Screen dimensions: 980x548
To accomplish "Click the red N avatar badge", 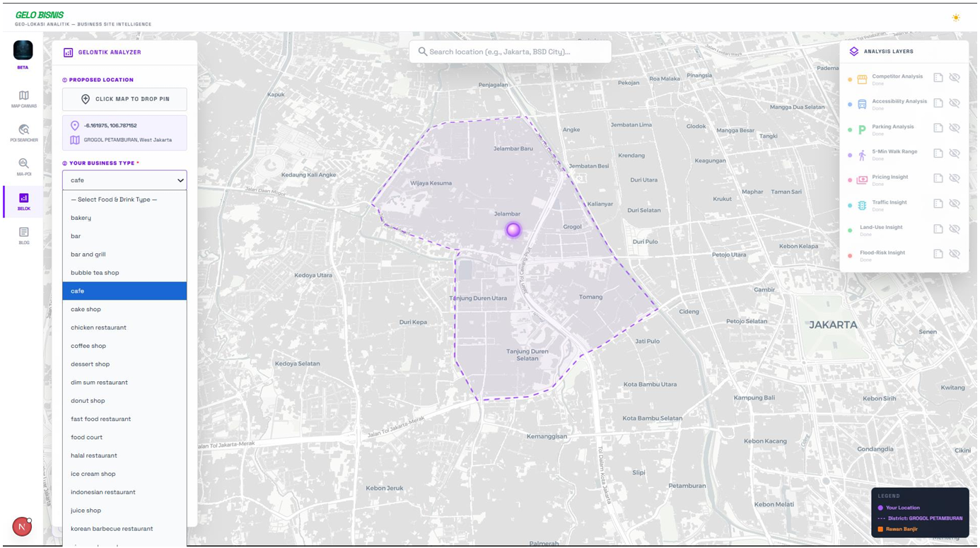I will click(x=22, y=527).
